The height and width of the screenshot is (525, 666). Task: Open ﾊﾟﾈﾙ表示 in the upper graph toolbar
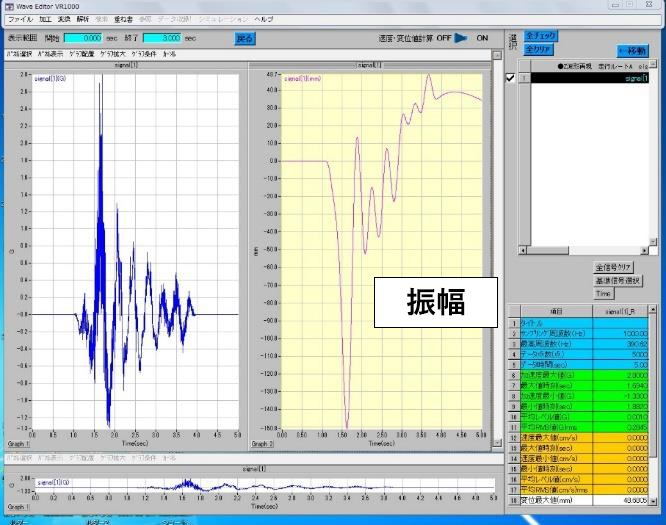click(x=51, y=54)
